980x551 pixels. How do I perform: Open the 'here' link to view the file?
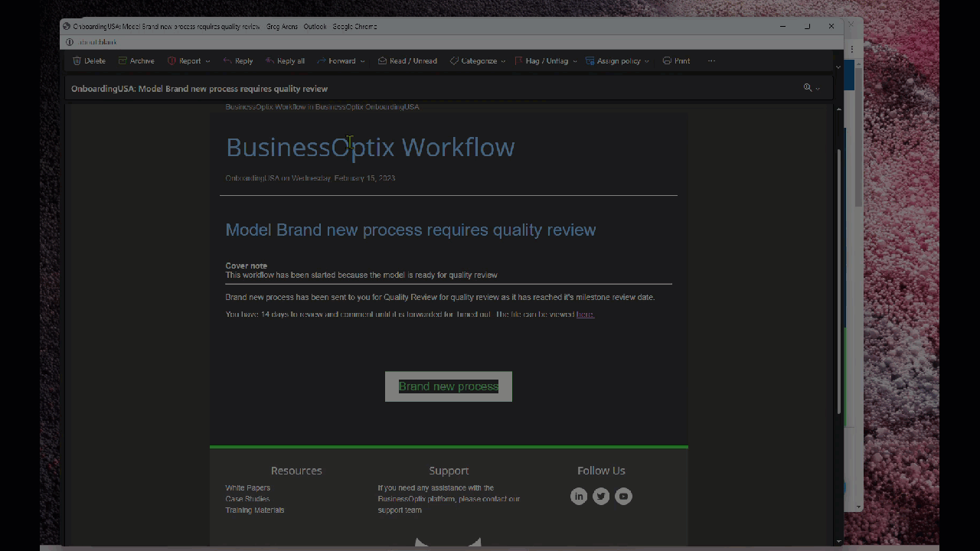(x=584, y=314)
